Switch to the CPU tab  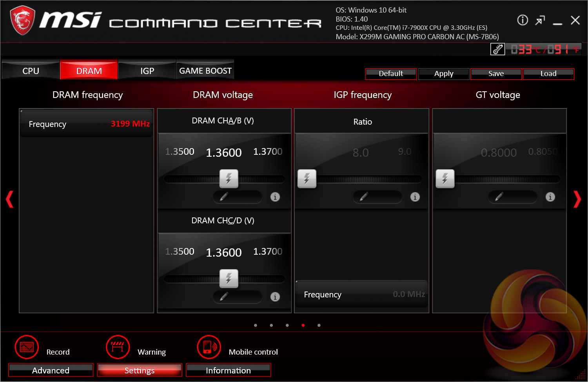[31, 71]
